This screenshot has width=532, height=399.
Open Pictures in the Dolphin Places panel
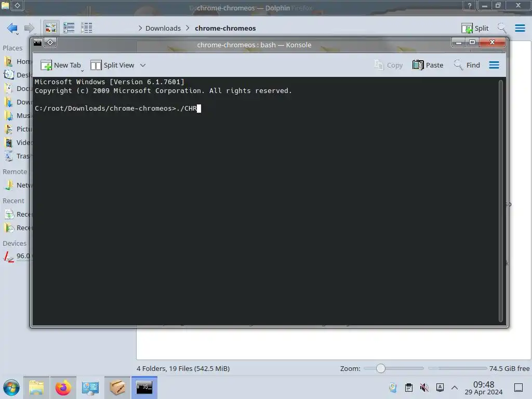tap(17, 129)
